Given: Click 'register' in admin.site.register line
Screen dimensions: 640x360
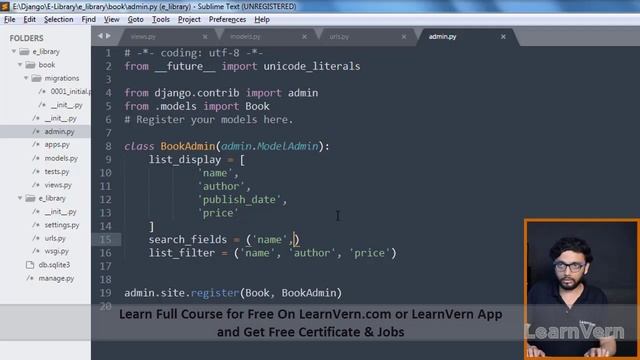Looking at the screenshot, I should click(215, 293).
